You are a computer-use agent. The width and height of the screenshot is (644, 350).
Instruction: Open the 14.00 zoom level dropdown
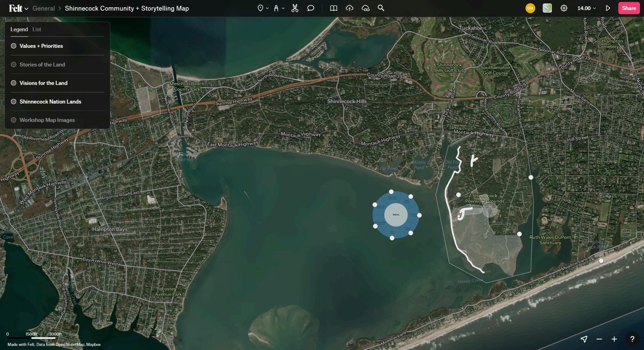point(586,8)
